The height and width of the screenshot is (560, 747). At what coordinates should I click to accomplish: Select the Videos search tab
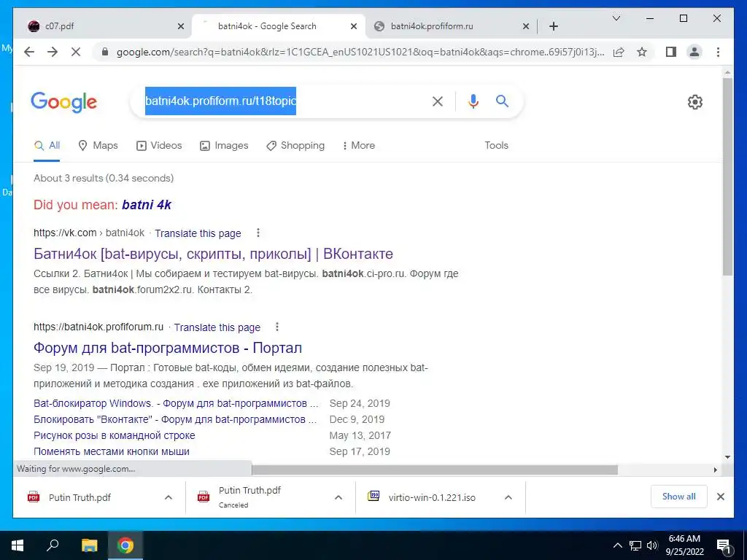pos(158,146)
